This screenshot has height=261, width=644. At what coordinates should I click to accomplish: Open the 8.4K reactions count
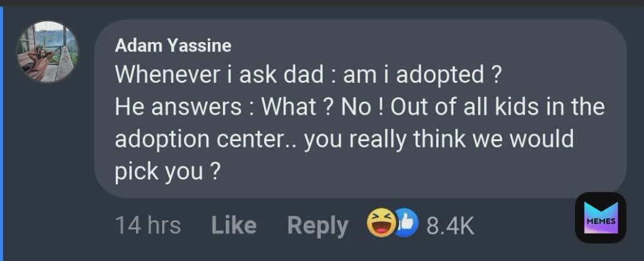450,225
